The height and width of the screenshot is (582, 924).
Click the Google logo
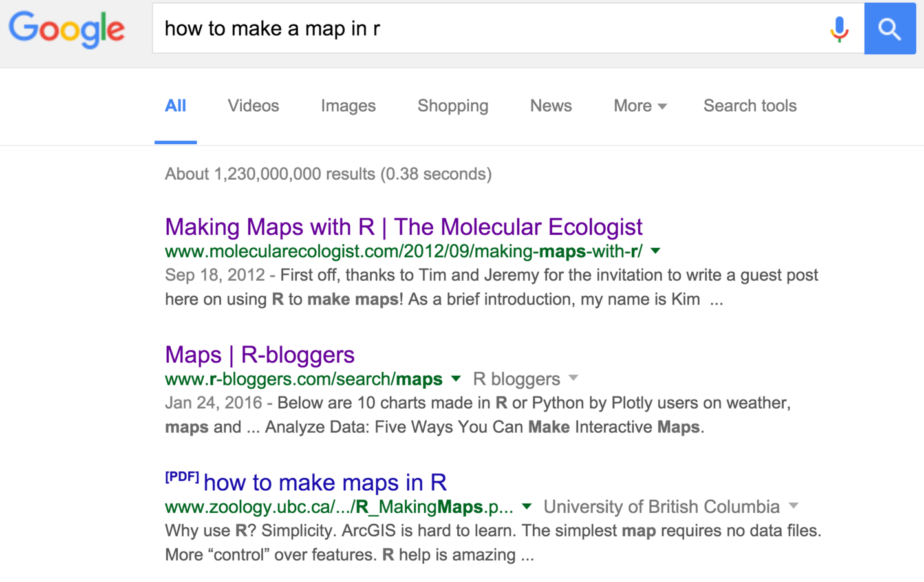(67, 29)
